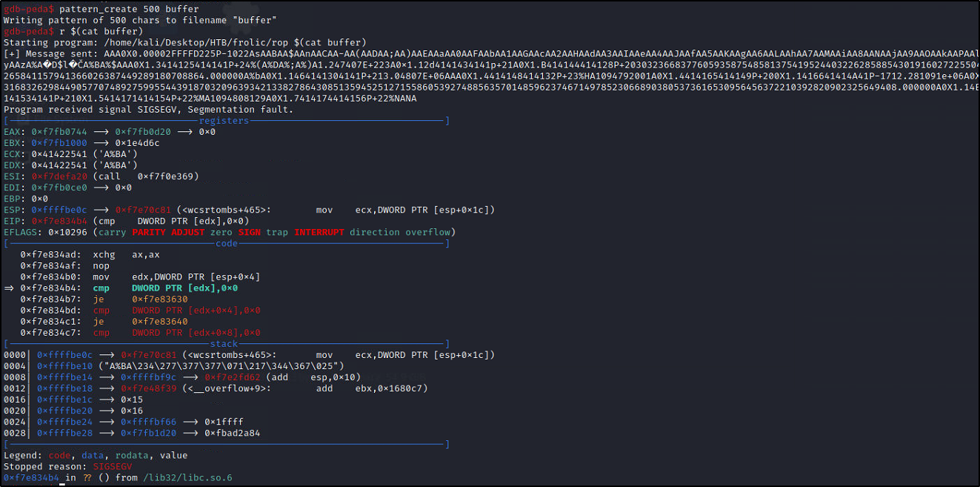Image resolution: width=980 pixels, height=487 pixels.
Task: Click the 'cmp DWORD PTR [edx+0x4],0x0' line
Action: point(139,309)
